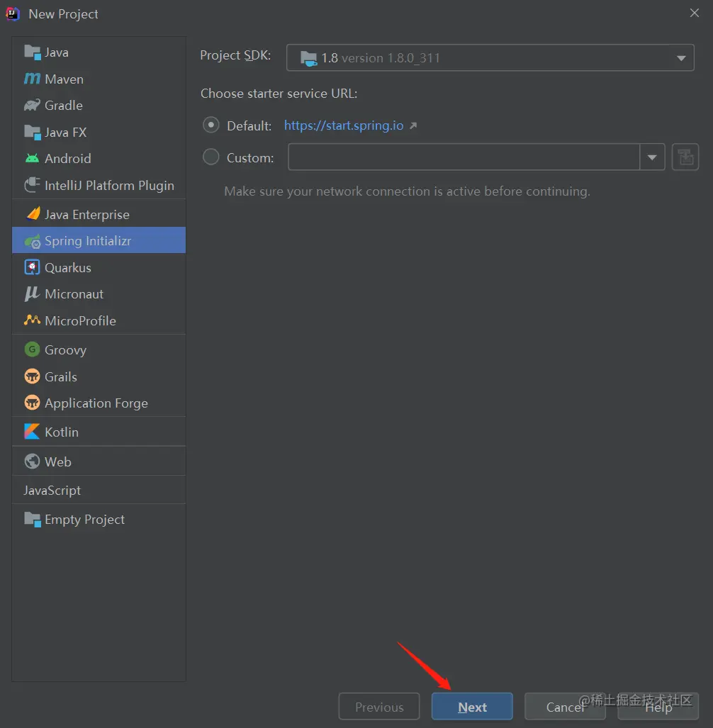The height and width of the screenshot is (728, 713).
Task: Pick IntelliJ Platform Plugin entry
Action: pyautogui.click(x=99, y=185)
